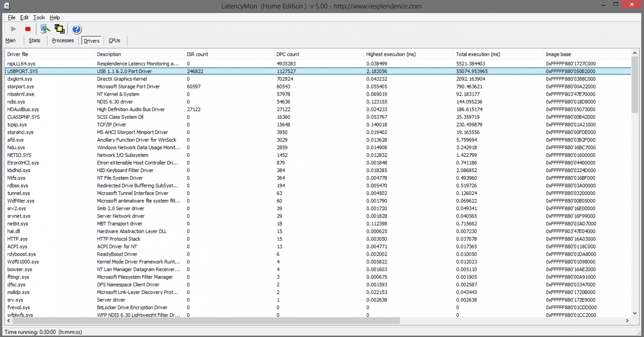Click the horizontal scrollbar left arrow
The height and width of the screenshot is (337, 644).
pyautogui.click(x=9, y=321)
